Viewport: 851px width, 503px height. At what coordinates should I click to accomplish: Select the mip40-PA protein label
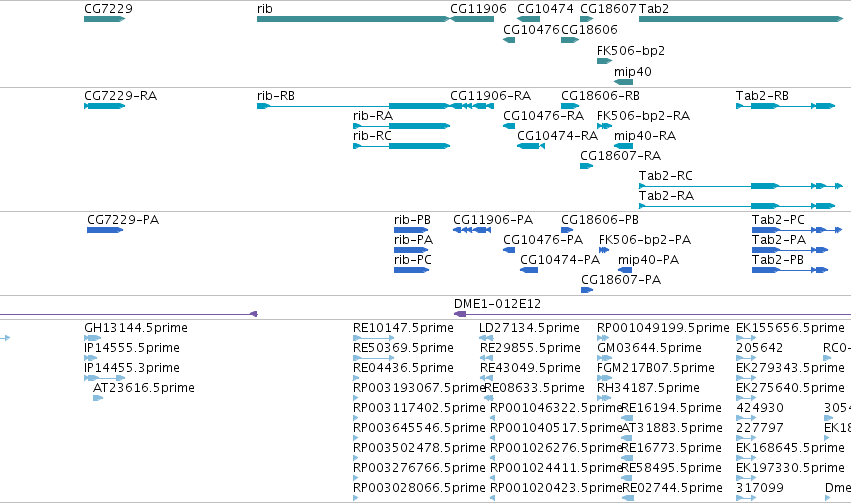tap(649, 260)
